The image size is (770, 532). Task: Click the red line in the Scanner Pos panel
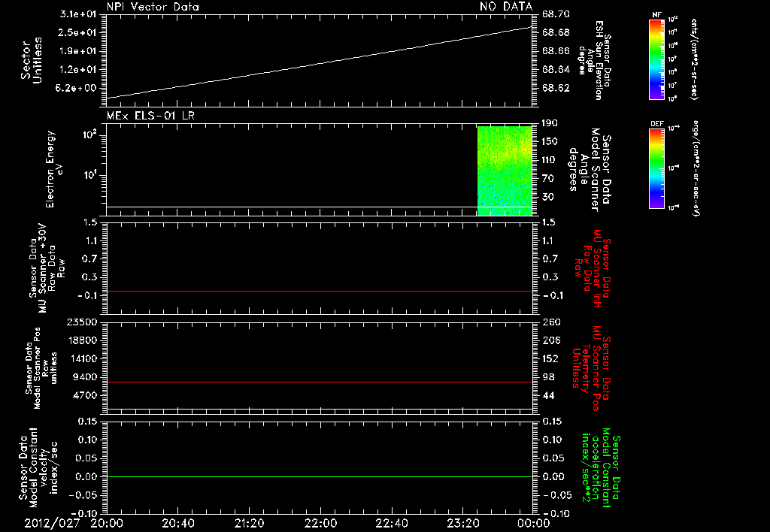[319, 382]
